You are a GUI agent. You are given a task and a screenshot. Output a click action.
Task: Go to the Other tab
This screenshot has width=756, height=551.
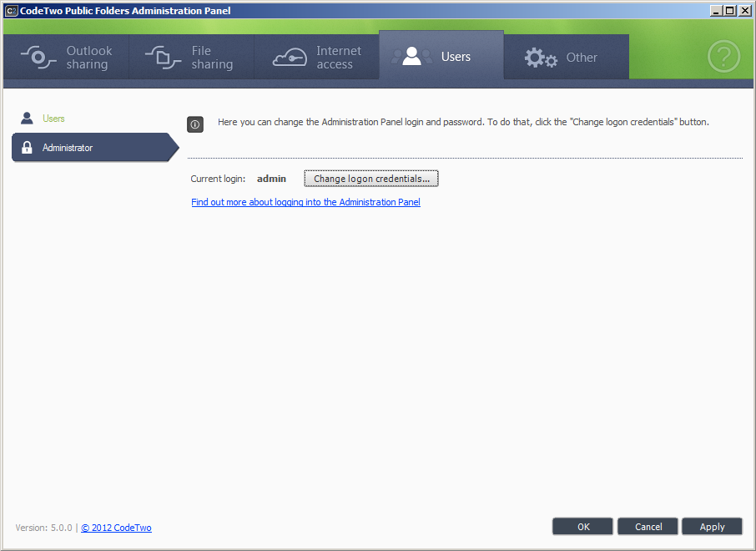coord(567,57)
